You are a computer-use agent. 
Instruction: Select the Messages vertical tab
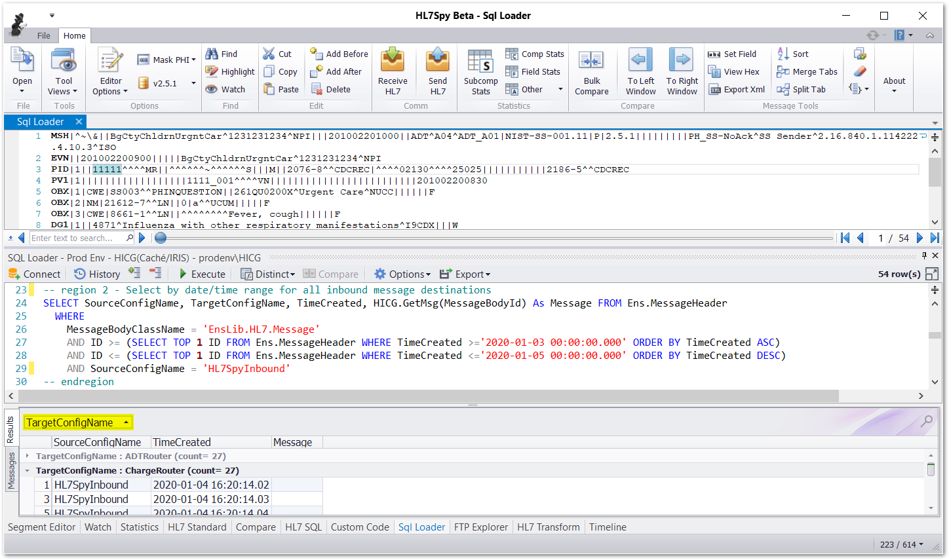click(11, 471)
